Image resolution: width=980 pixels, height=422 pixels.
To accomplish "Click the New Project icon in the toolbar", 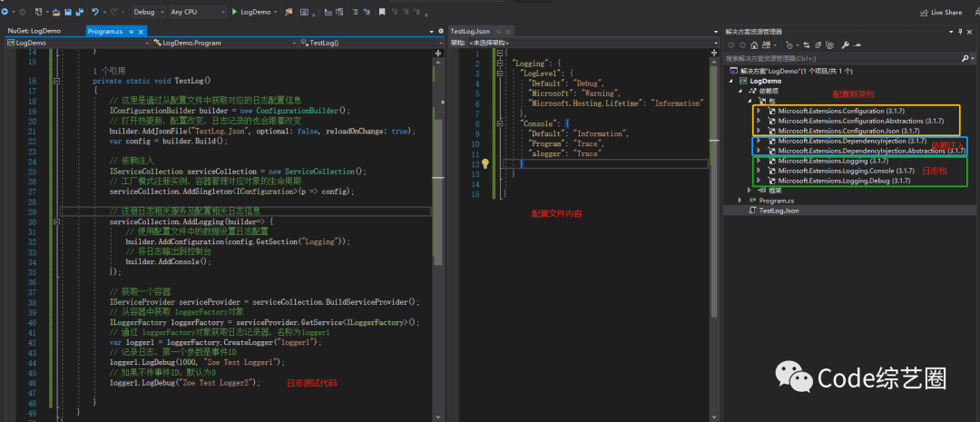I will 39,12.
